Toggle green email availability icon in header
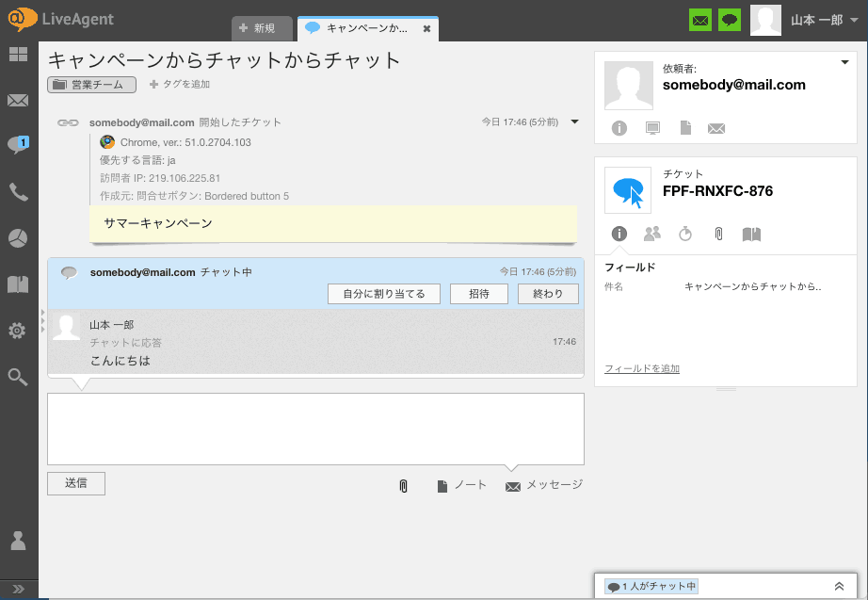 coord(700,20)
